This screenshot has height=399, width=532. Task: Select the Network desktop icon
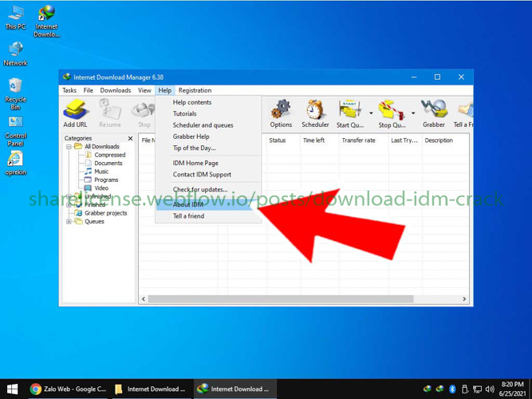[x=15, y=53]
